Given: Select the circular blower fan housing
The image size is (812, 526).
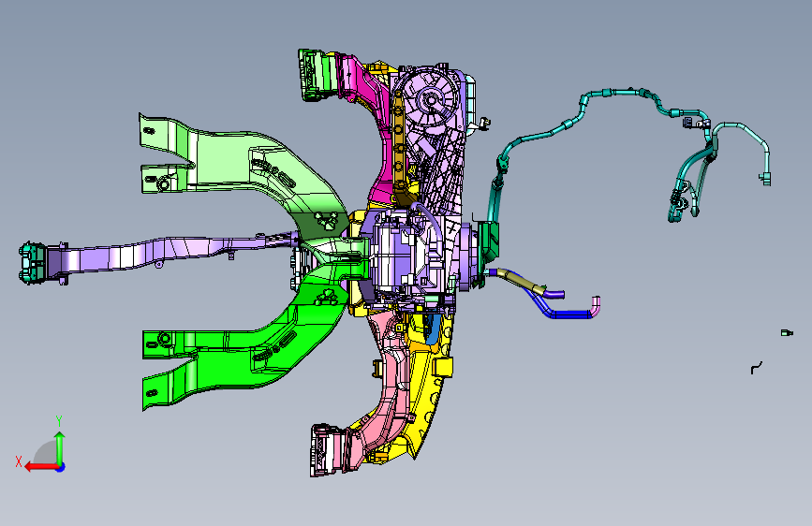Looking at the screenshot, I should pyautogui.click(x=431, y=98).
